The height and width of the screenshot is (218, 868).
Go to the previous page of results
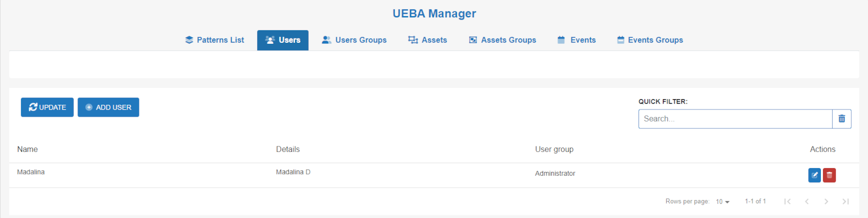pos(807,202)
